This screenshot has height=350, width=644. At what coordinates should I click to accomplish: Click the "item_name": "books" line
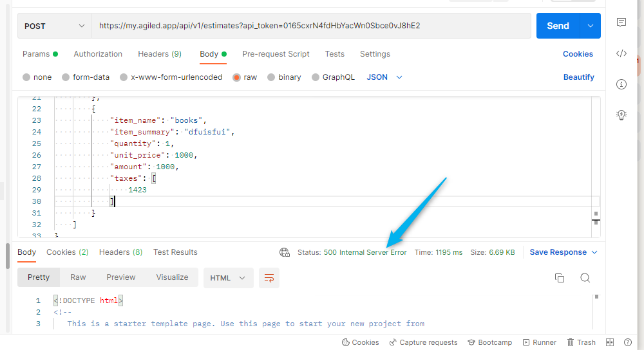pos(158,120)
